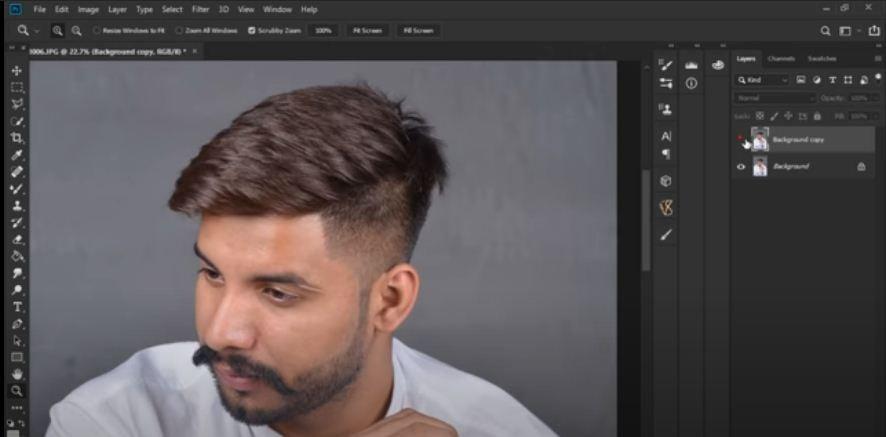Select the History Brush tool
Screen dimensions: 886x437
[x=17, y=223]
